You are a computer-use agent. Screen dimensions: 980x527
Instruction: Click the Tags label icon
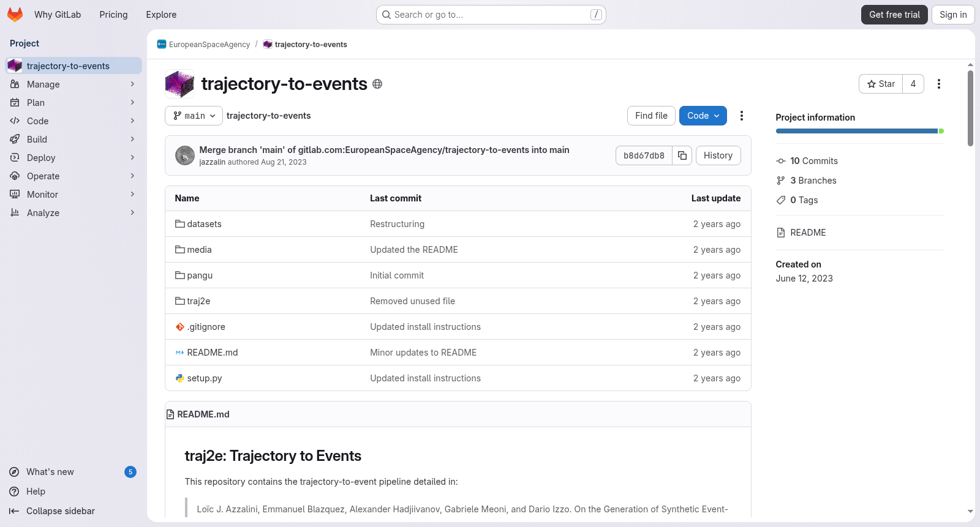pos(781,200)
